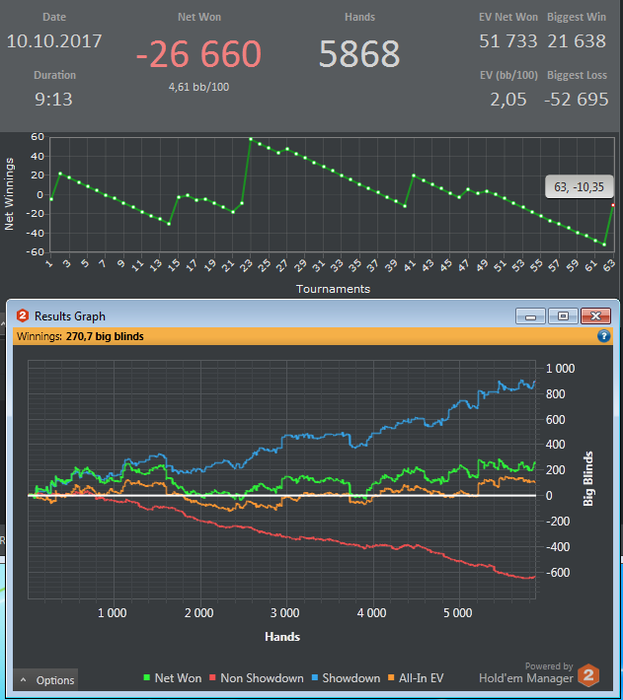This screenshot has width=623, height=700.
Task: Click the '63, -10,35' tooltip
Action: [579, 187]
